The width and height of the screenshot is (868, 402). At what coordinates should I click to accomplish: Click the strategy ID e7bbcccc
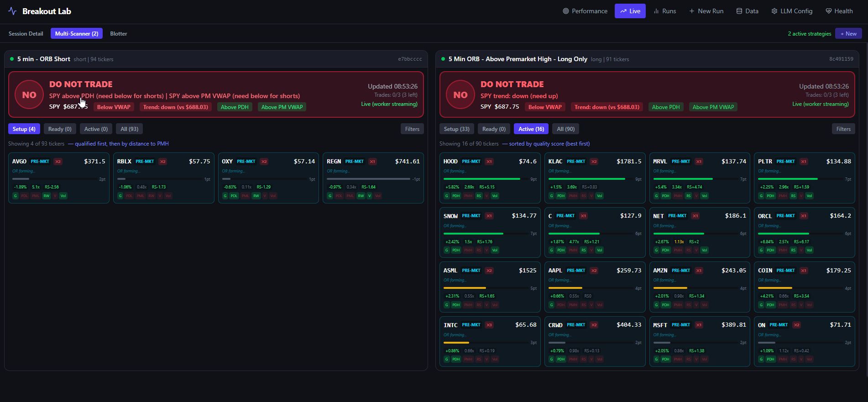coord(410,59)
